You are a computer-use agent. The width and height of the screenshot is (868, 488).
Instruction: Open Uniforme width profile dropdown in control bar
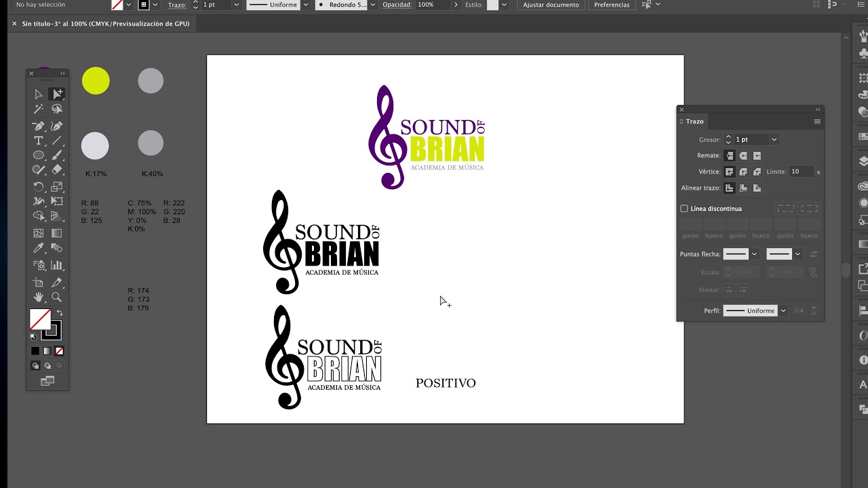(306, 5)
